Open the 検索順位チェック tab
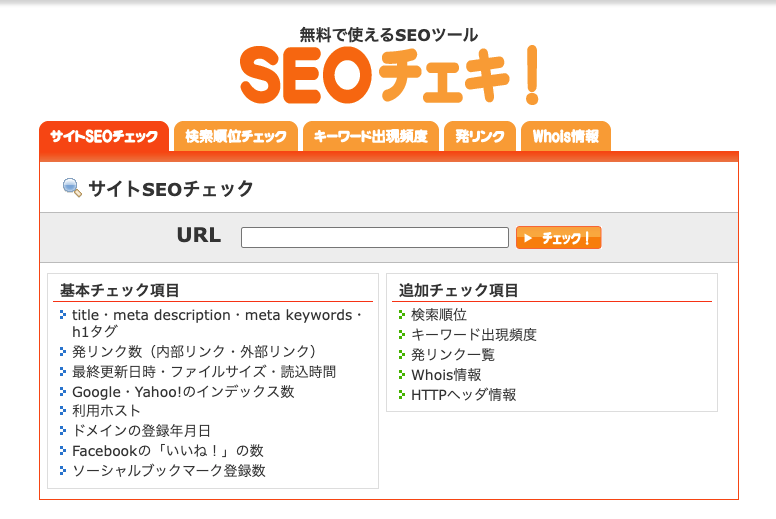 (x=236, y=137)
